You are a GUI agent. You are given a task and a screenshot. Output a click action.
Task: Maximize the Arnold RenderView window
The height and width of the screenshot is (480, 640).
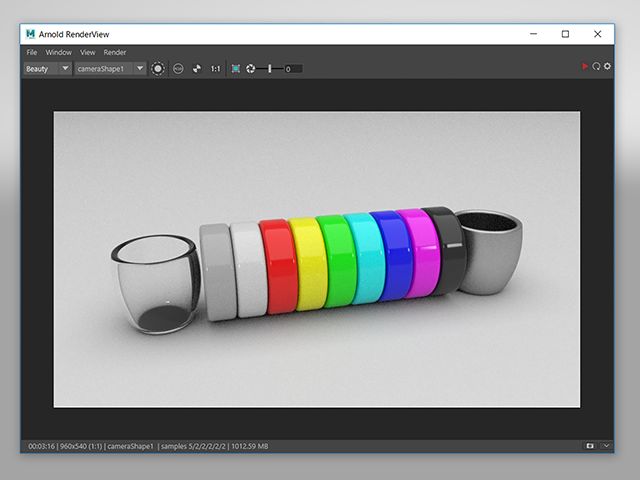565,34
